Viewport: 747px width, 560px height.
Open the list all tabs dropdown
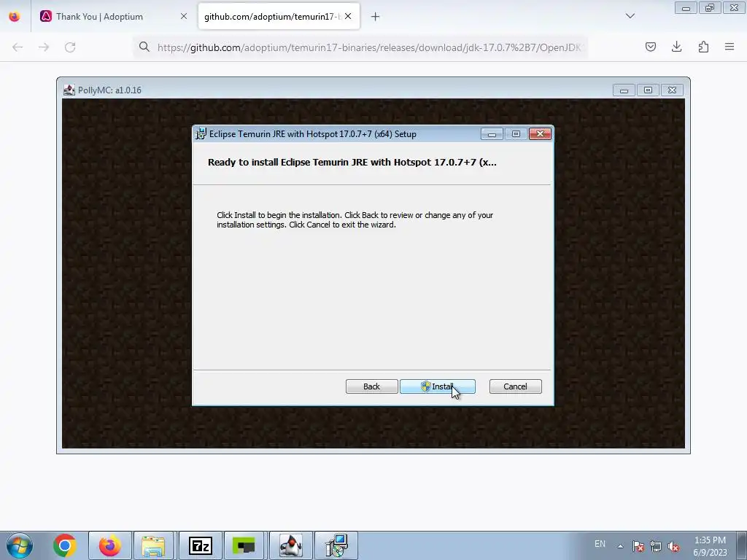click(x=630, y=16)
